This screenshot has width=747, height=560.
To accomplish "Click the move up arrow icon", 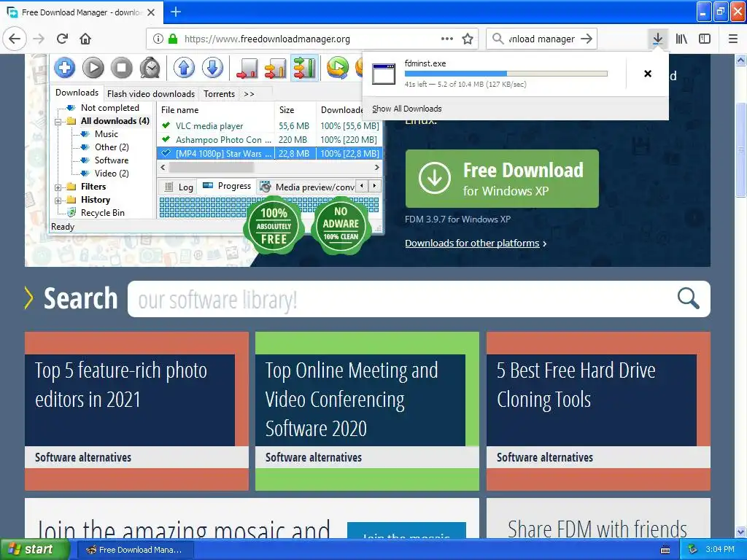I will 184,68.
